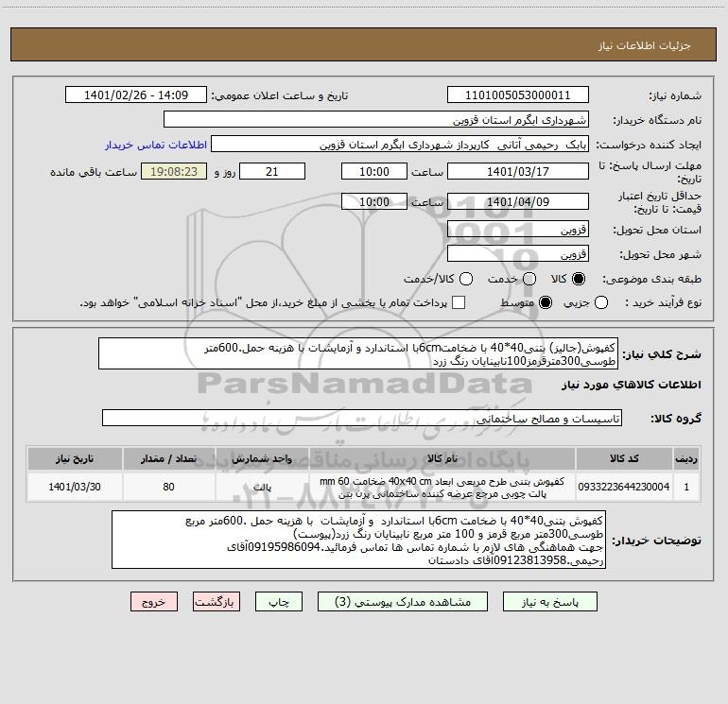This screenshot has width=728, height=704.
Task: Click the delivery city field قزوین
Action: (518, 254)
